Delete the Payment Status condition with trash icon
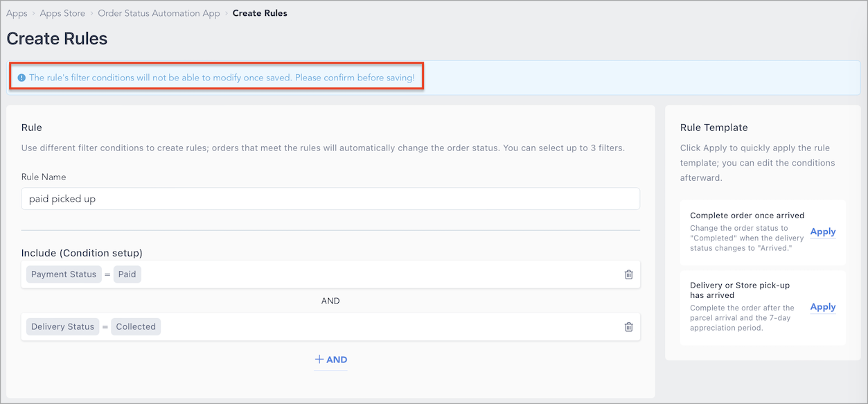This screenshot has height=404, width=868. pos(628,274)
